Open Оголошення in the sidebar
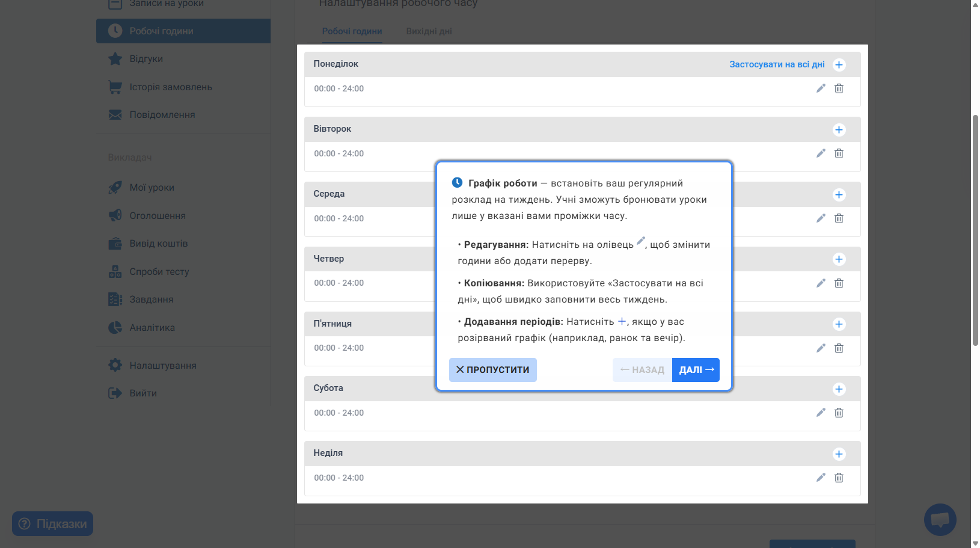 [x=183, y=216]
